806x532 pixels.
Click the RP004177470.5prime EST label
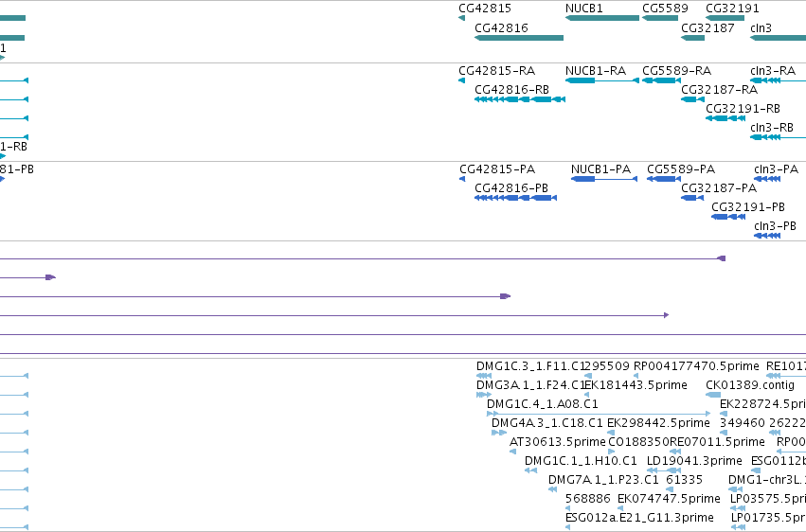[696, 366]
